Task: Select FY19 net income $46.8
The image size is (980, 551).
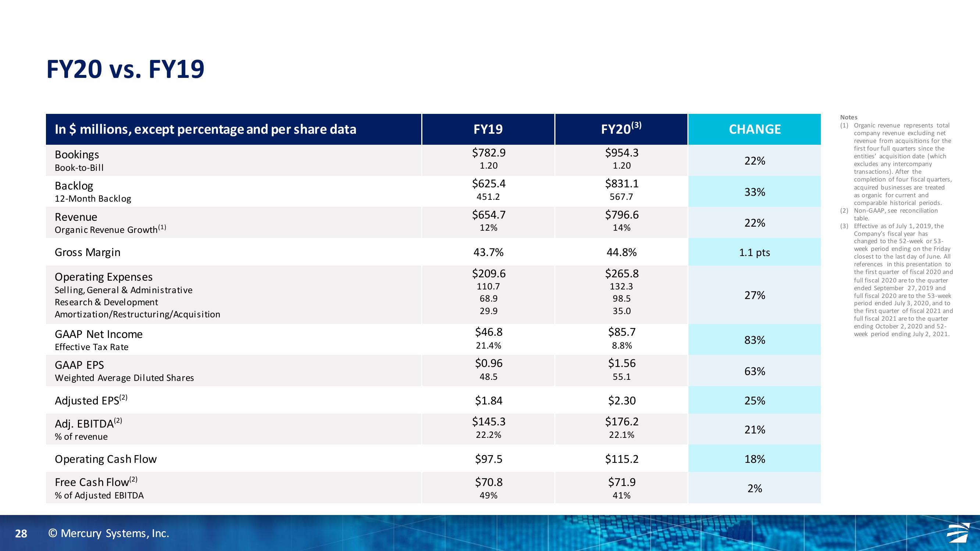Action: [489, 332]
